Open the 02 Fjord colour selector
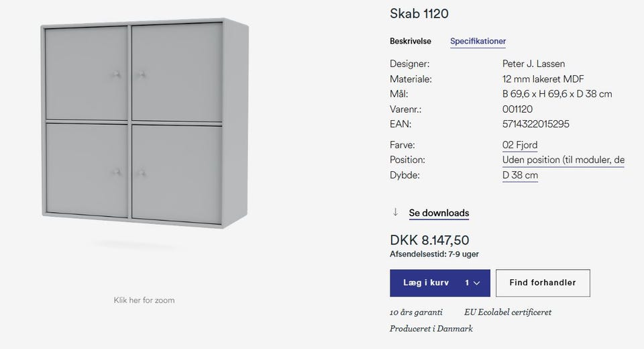This screenshot has height=349, width=644. coord(520,145)
